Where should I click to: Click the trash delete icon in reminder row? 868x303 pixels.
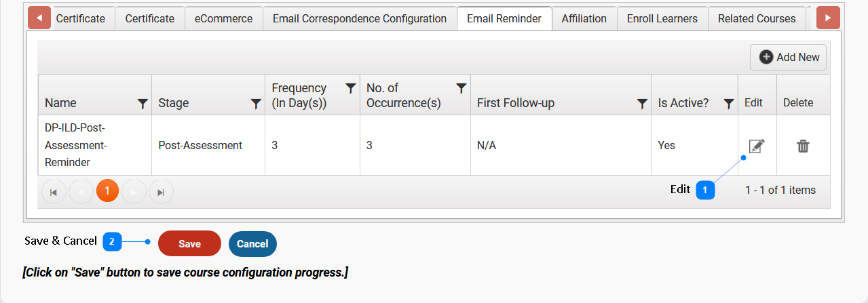tap(803, 146)
